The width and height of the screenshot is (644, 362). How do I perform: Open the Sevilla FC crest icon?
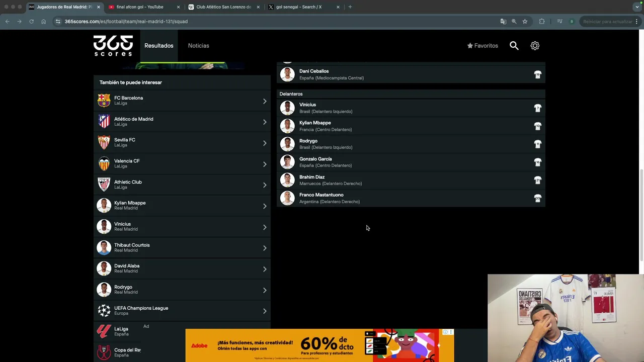[104, 143]
